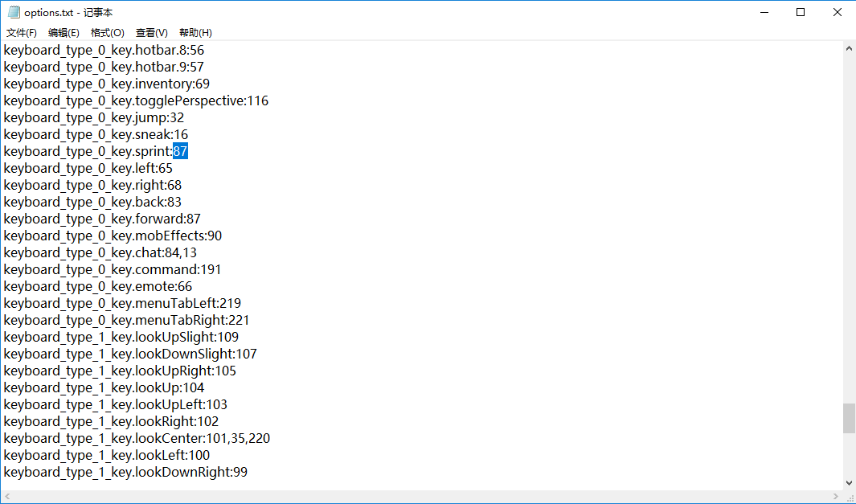
Task: Click the togglePerspective:116 line
Action: tap(136, 101)
